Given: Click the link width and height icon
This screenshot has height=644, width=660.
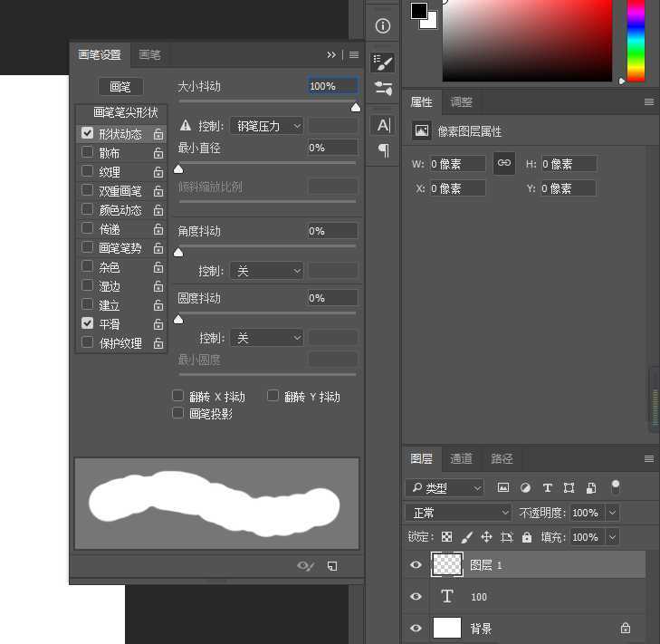Looking at the screenshot, I should click(x=504, y=163).
